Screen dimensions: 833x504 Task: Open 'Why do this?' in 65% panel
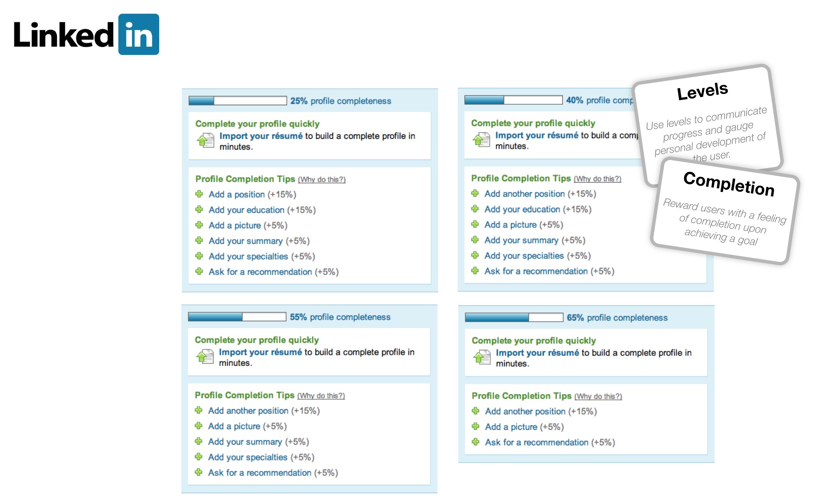598,396
